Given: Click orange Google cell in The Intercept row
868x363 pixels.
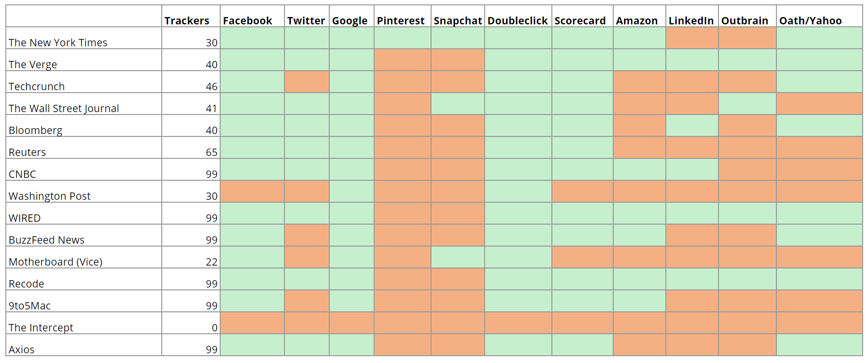Looking at the screenshot, I should [352, 323].
